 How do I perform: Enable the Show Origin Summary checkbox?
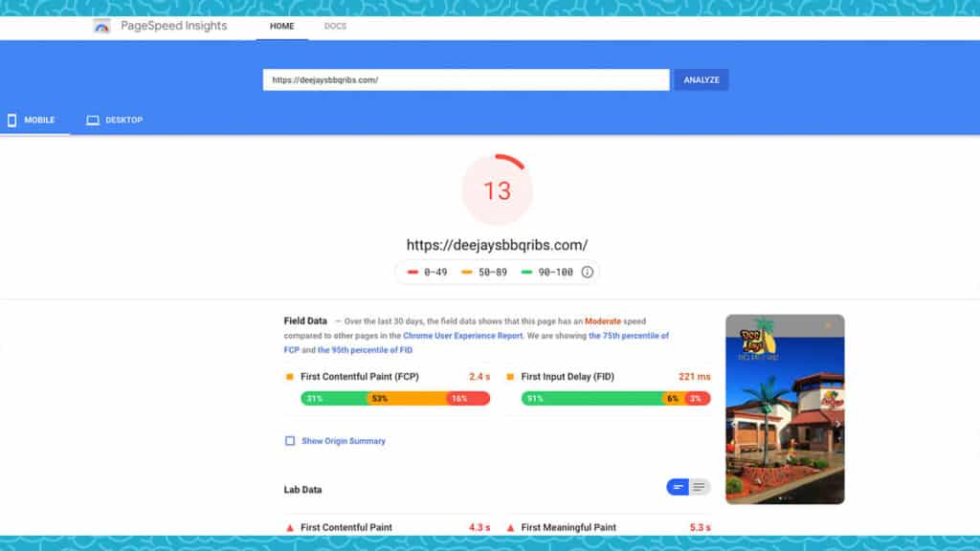coord(290,441)
